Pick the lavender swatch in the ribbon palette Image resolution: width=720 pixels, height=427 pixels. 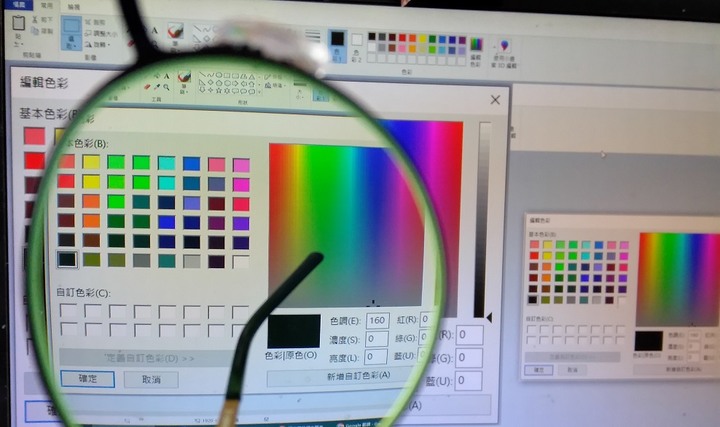pyautogui.click(x=462, y=50)
